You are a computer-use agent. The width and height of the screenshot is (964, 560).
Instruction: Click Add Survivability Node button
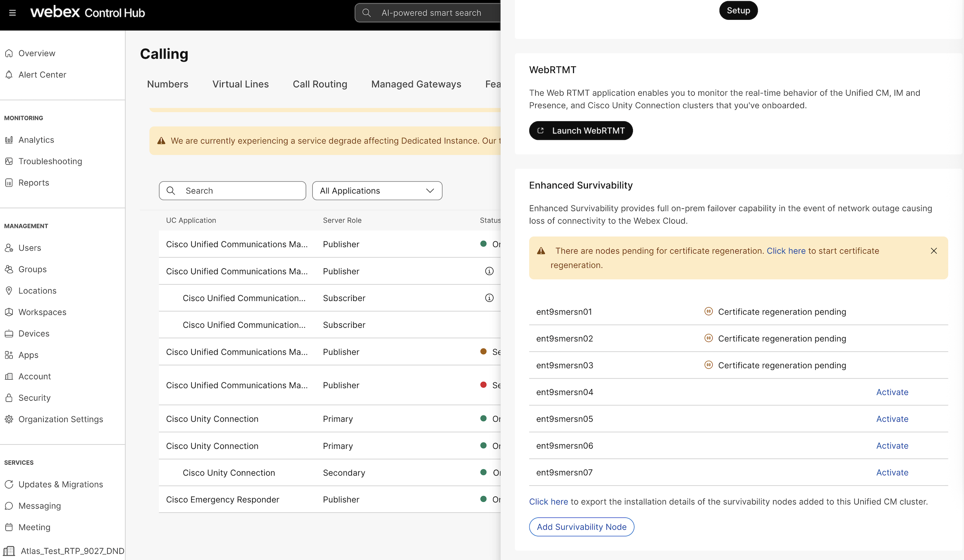[582, 527]
